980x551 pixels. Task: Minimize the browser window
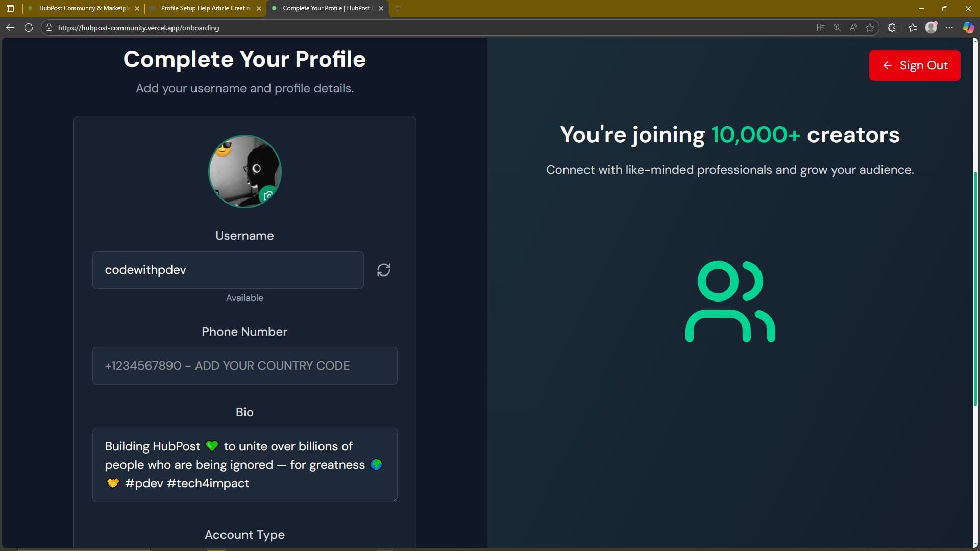921,8
